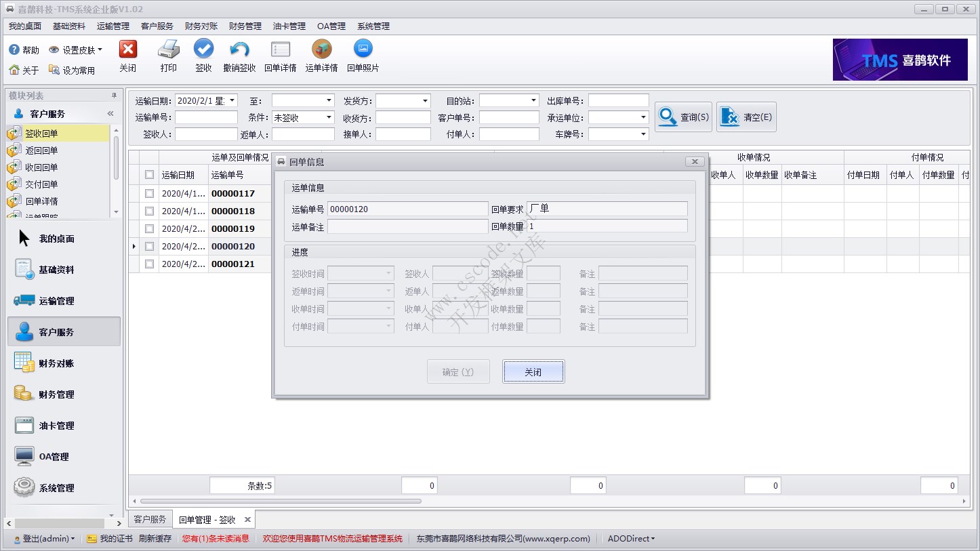Open 承运单位 dropdown
Image resolution: width=980 pixels, height=551 pixels.
[x=643, y=117]
